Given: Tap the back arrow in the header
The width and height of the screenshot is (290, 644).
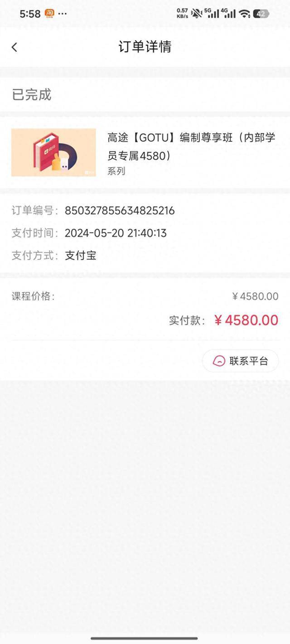Looking at the screenshot, I should coord(14,47).
